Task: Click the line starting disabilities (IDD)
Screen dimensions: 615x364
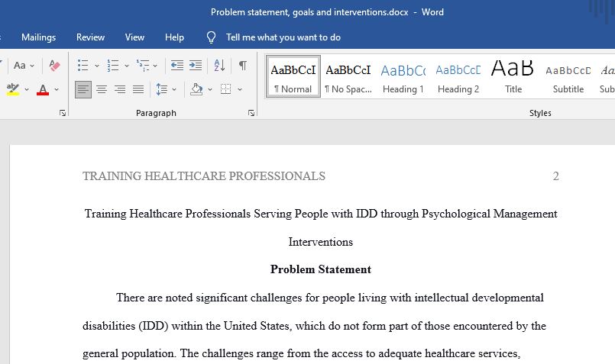Action: [x=314, y=326]
